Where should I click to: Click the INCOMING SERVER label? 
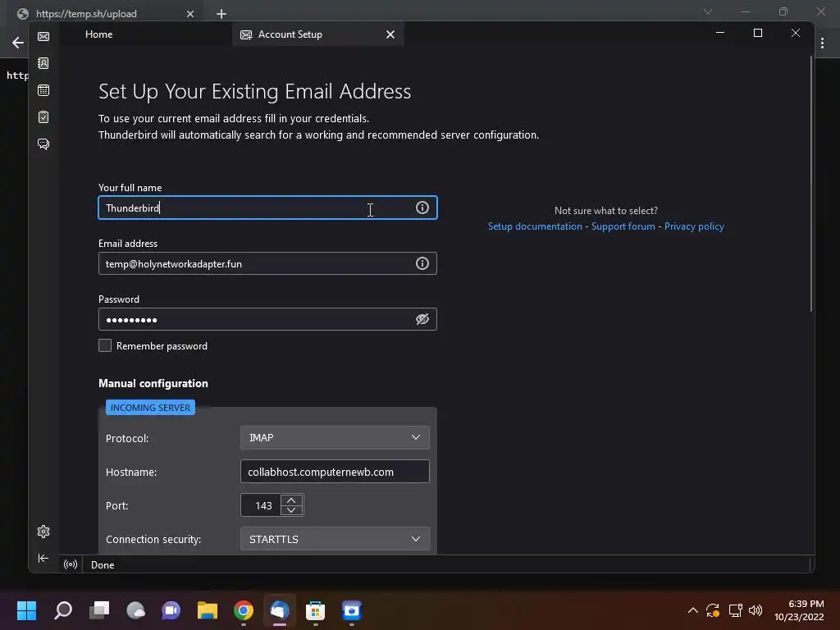pos(151,408)
